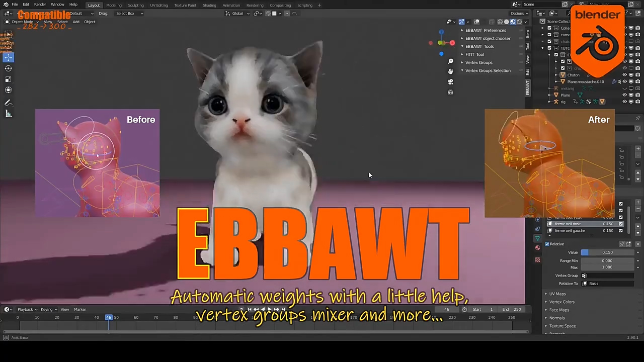
Task: Open the Select Box drag dropdown
Action: pyautogui.click(x=129, y=14)
